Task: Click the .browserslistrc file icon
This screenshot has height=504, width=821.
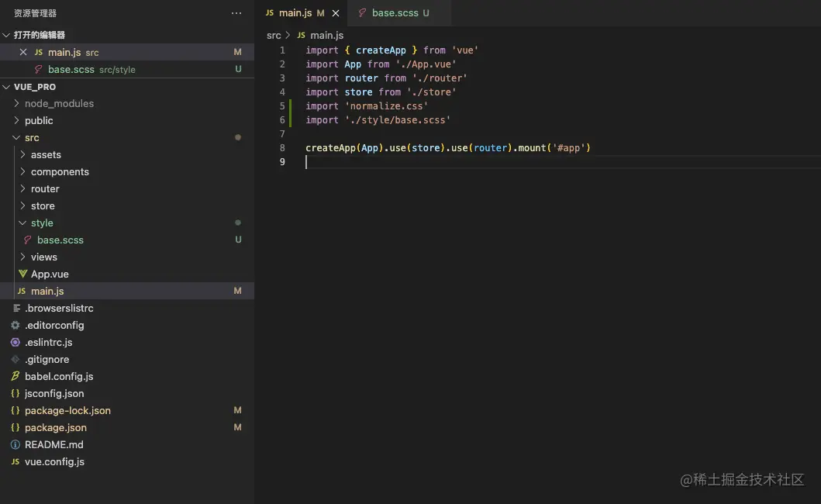Action: [x=16, y=308]
